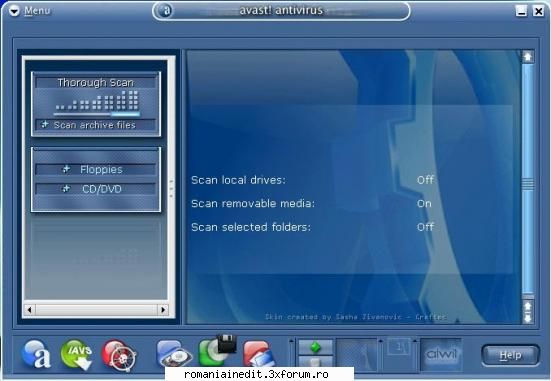Click the 'On' value for removable media
The image size is (551, 381).
click(424, 204)
